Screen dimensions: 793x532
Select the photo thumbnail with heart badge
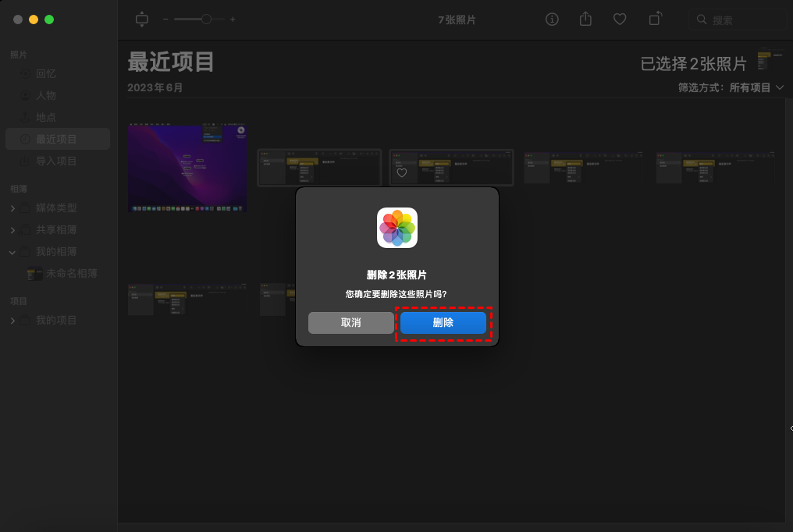pos(451,167)
